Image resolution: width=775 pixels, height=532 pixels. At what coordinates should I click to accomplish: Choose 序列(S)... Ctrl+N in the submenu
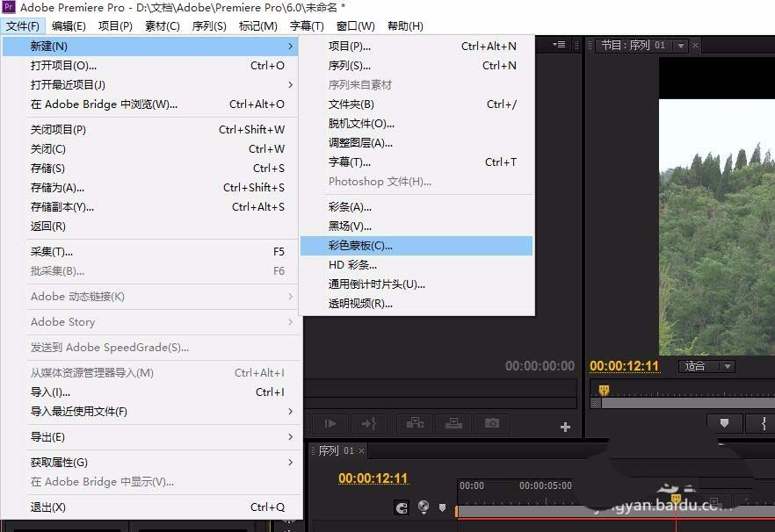[x=416, y=65]
